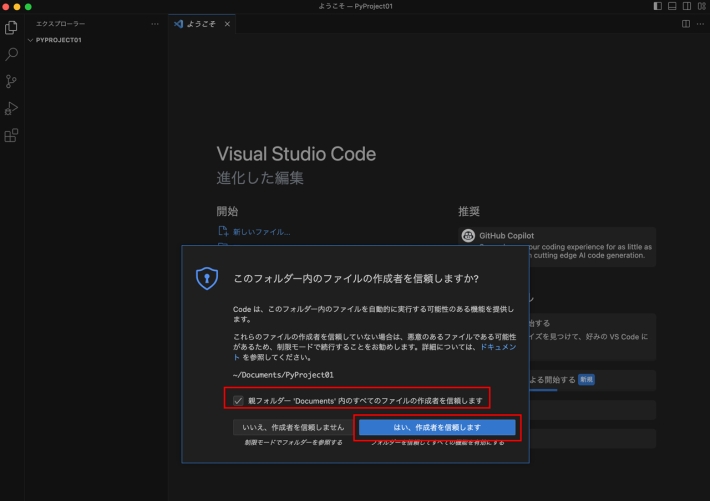The height and width of the screenshot is (501, 710).
Task: Click the new file icon under 開始
Action: point(223,231)
